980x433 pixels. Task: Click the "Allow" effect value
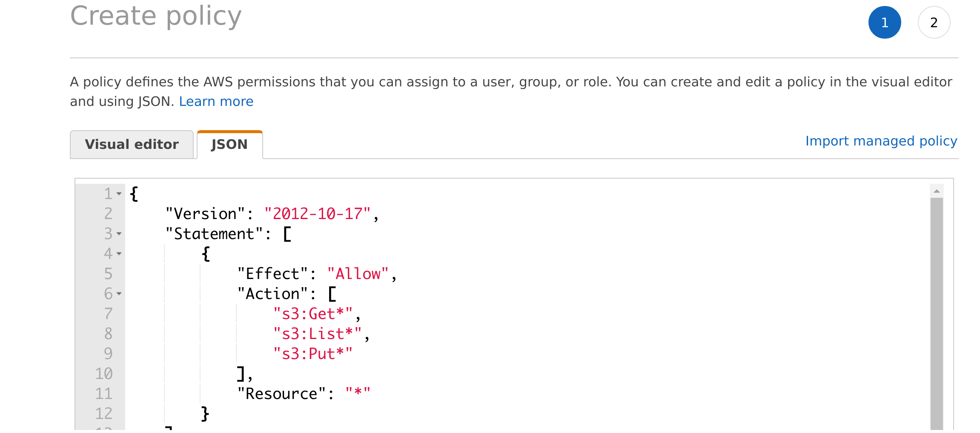tap(358, 273)
